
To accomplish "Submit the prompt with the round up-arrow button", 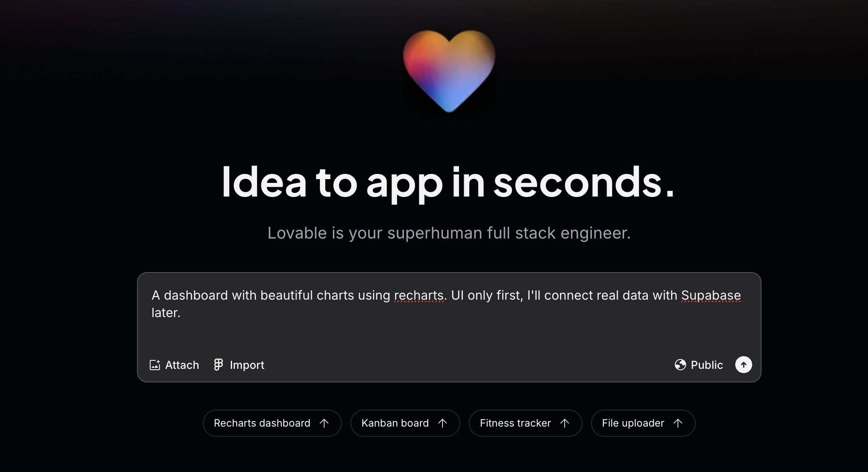I will (743, 365).
